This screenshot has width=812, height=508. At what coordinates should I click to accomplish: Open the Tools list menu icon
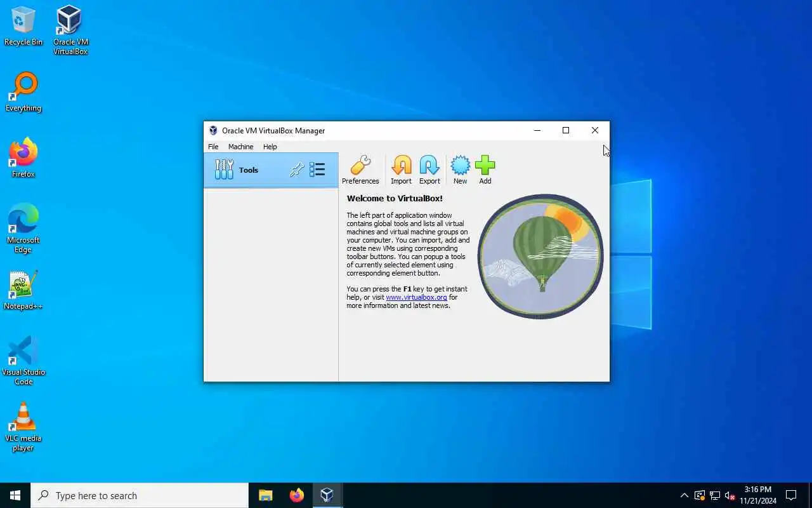317,170
